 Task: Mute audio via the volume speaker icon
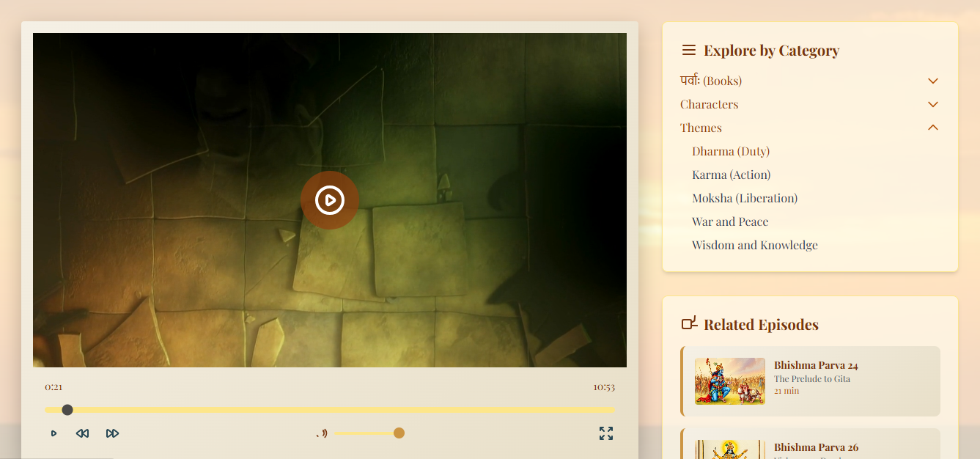click(x=322, y=433)
